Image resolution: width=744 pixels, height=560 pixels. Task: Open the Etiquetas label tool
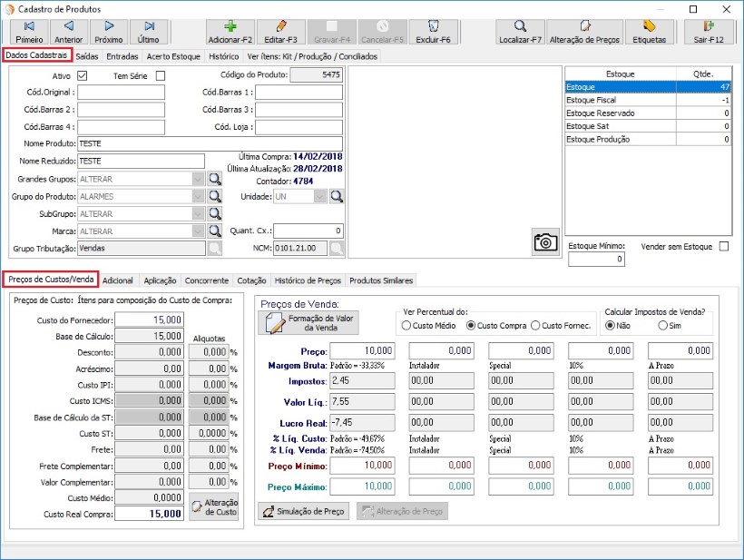[x=649, y=32]
